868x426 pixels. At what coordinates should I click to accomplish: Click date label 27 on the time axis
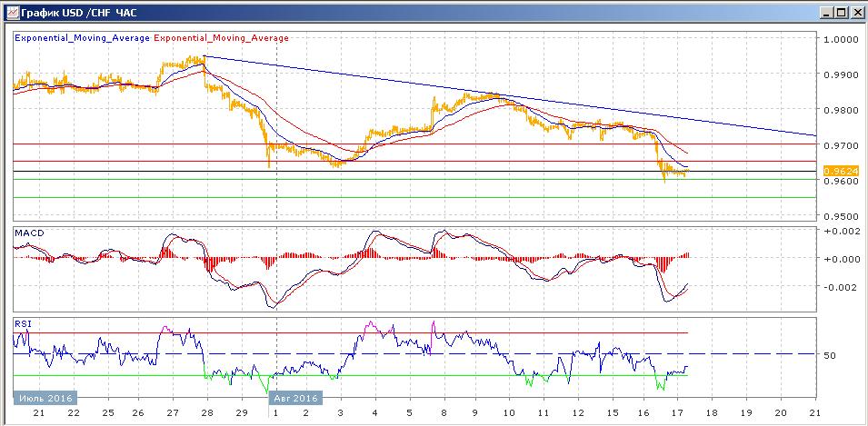click(173, 412)
